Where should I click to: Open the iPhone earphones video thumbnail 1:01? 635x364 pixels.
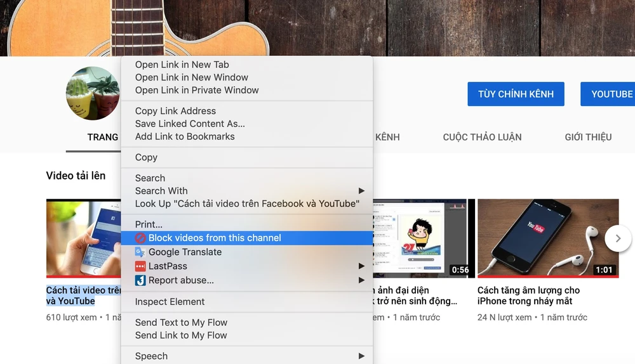click(548, 238)
